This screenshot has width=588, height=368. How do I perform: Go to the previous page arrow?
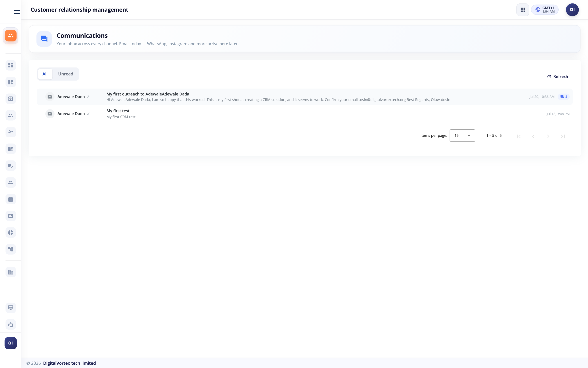point(533,136)
